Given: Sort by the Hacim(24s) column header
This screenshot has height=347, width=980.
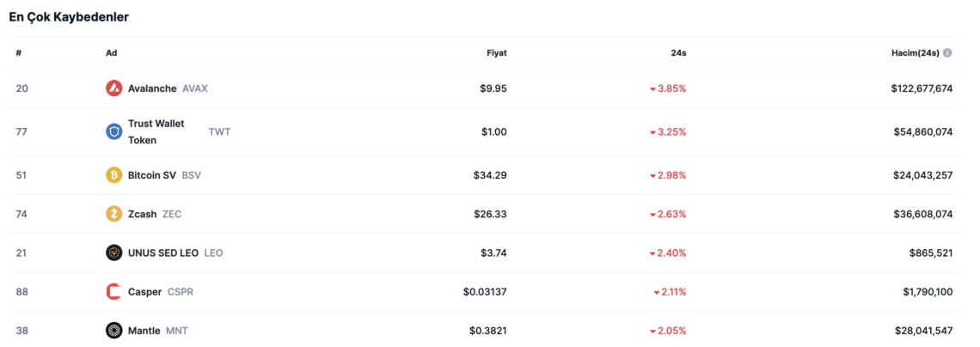Looking at the screenshot, I should tap(915, 53).
